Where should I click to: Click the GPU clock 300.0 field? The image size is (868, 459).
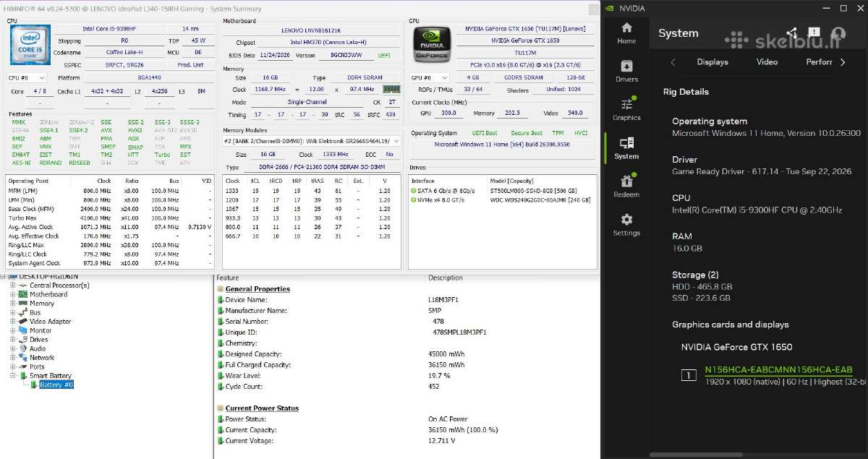pos(448,113)
